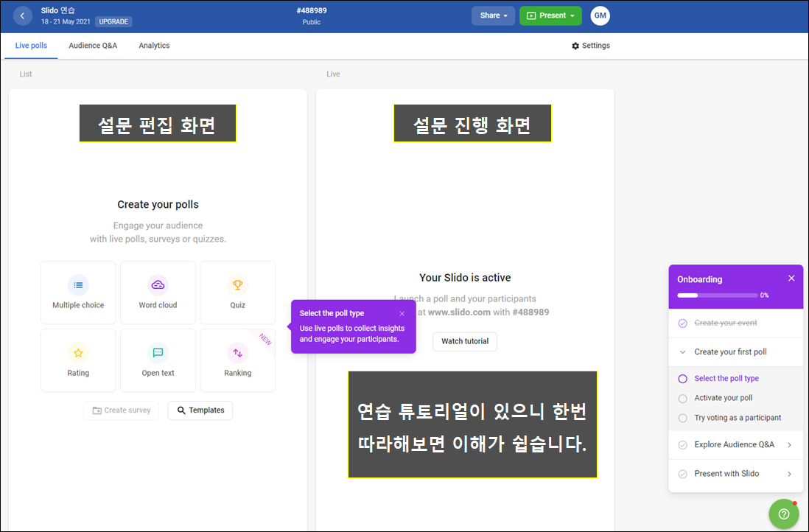This screenshot has width=809, height=532.
Task: Switch to the Audience Q&A tab
Action: 93,46
